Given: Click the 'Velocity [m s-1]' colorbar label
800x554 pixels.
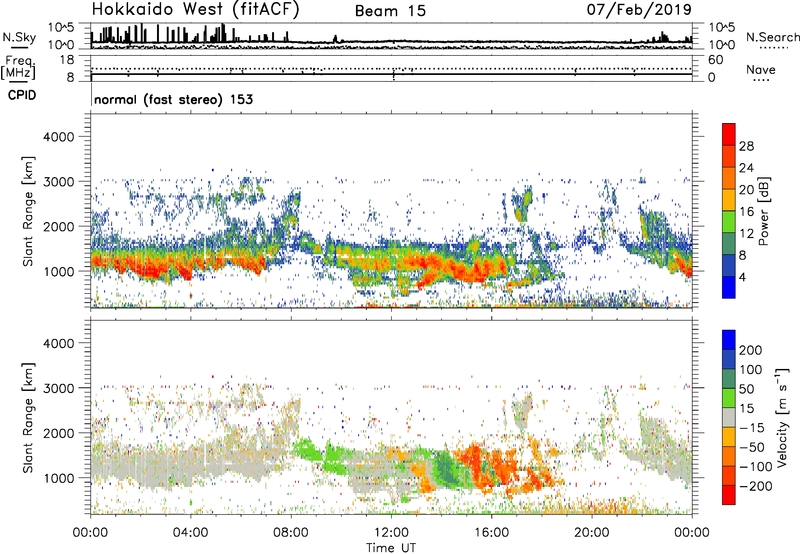Looking at the screenshot, I should click(782, 417).
